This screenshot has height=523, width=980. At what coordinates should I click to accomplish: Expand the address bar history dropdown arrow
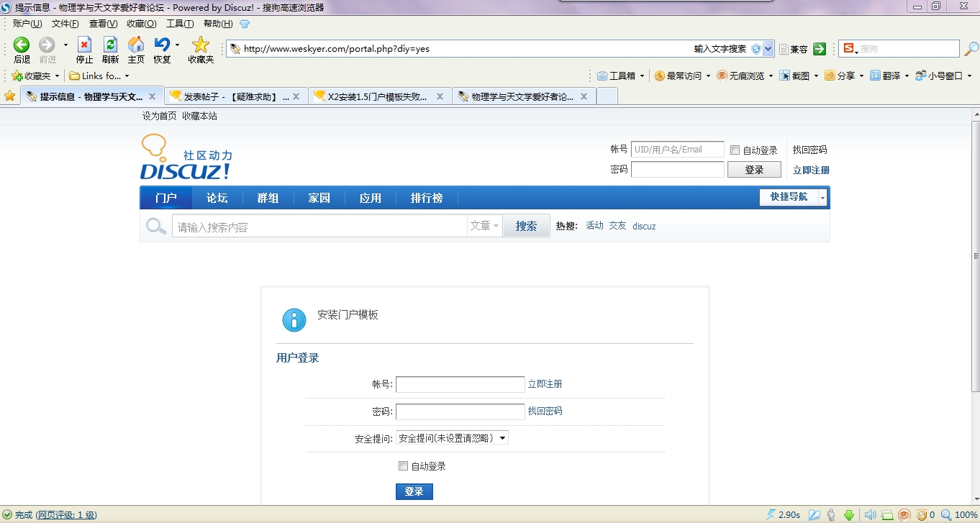click(x=768, y=49)
